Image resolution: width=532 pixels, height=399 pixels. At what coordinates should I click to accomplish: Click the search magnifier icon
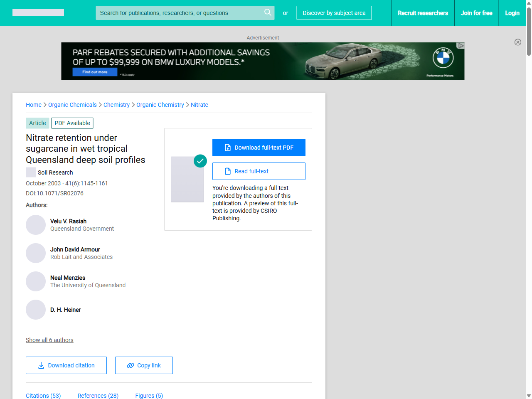(x=268, y=12)
